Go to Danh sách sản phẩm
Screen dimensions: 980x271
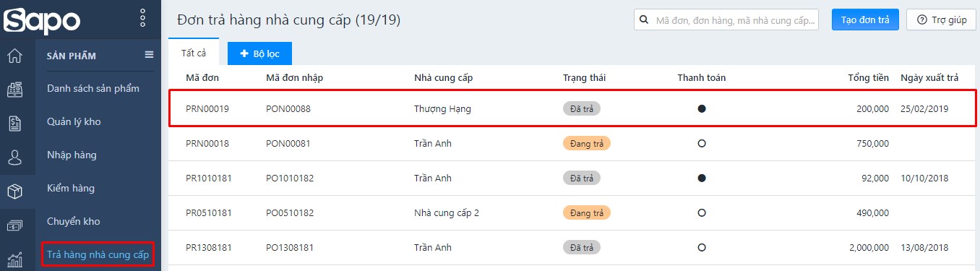point(93,88)
